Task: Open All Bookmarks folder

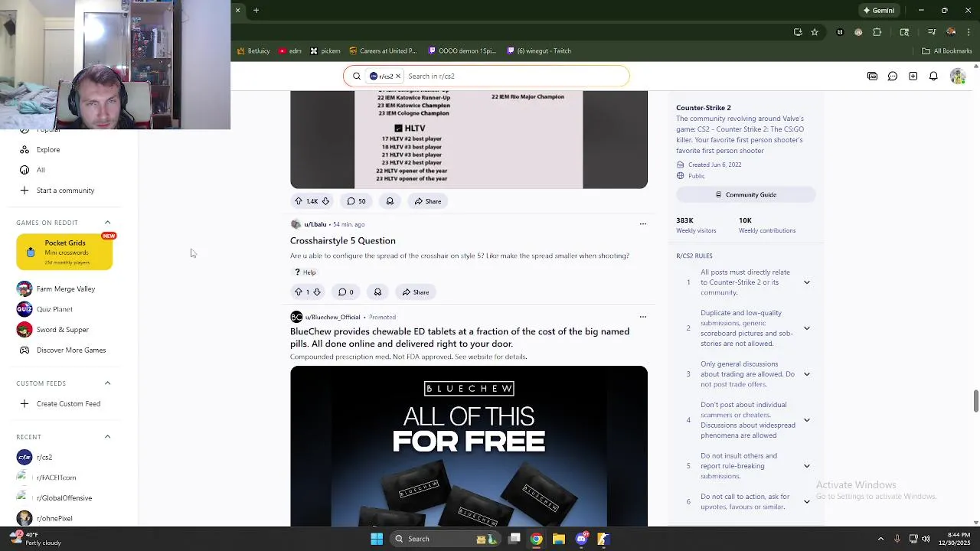Action: [x=947, y=51]
